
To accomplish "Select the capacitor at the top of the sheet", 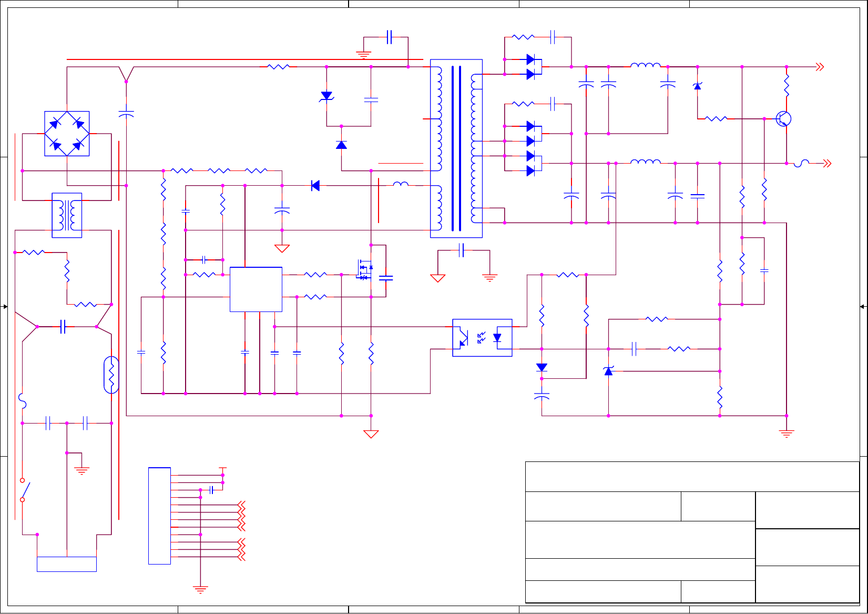I will tap(389, 37).
